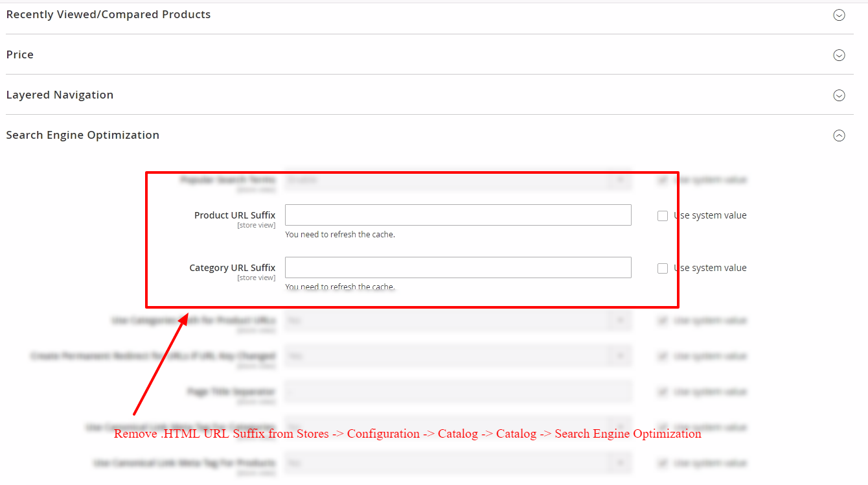
Task: Uncheck Use system value for Page Title Separator
Action: (x=662, y=392)
